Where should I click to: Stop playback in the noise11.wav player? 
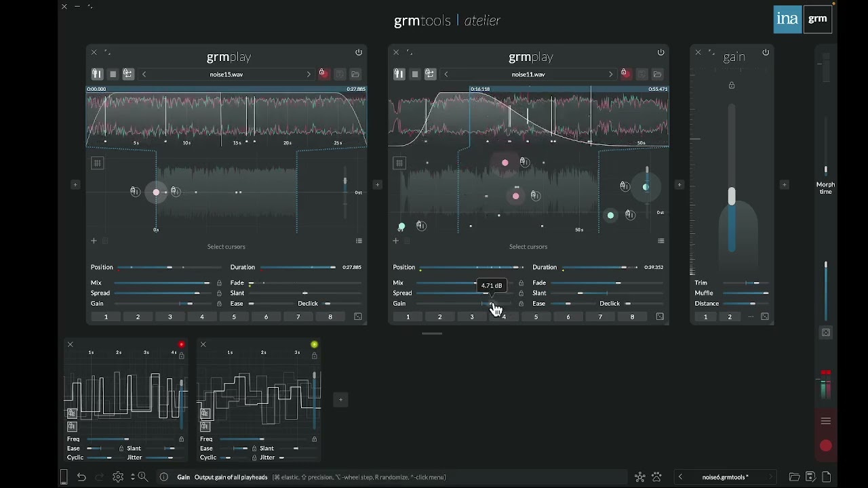pyautogui.click(x=415, y=74)
